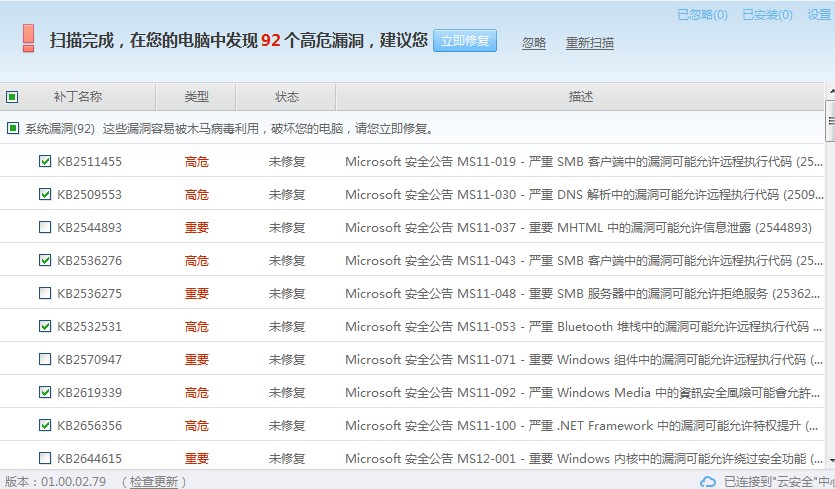Select the KB2544893 patch name
Image resolution: width=835 pixels, height=489 pixels.
point(89,227)
